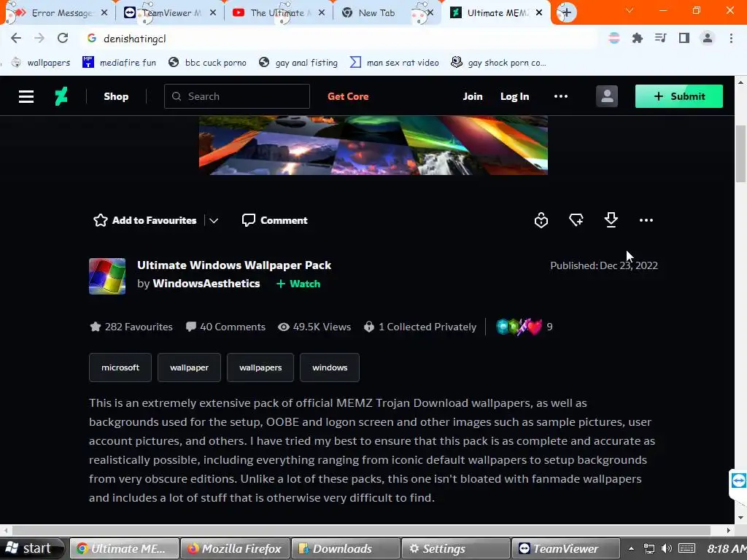Click the download arrow icon
Viewport: 747px width, 560px height.
[611, 219]
